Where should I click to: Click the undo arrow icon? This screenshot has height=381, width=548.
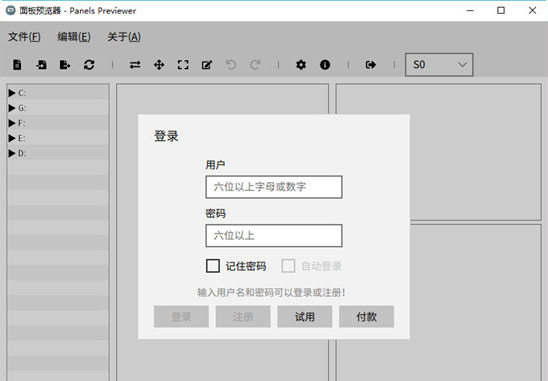(231, 65)
